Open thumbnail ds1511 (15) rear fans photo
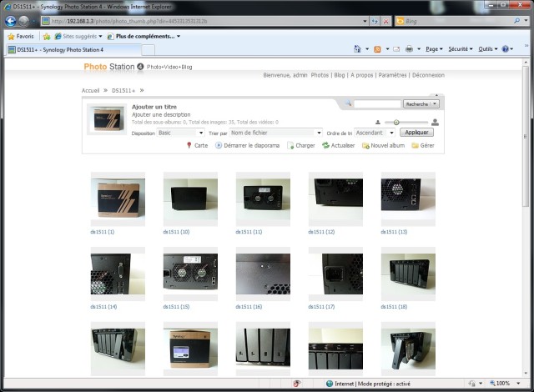This screenshot has width=534, height=392. click(190, 274)
